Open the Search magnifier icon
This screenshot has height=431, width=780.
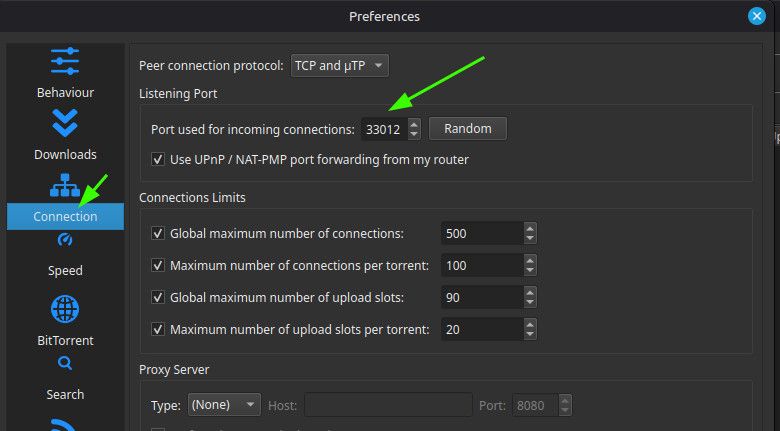tap(65, 363)
